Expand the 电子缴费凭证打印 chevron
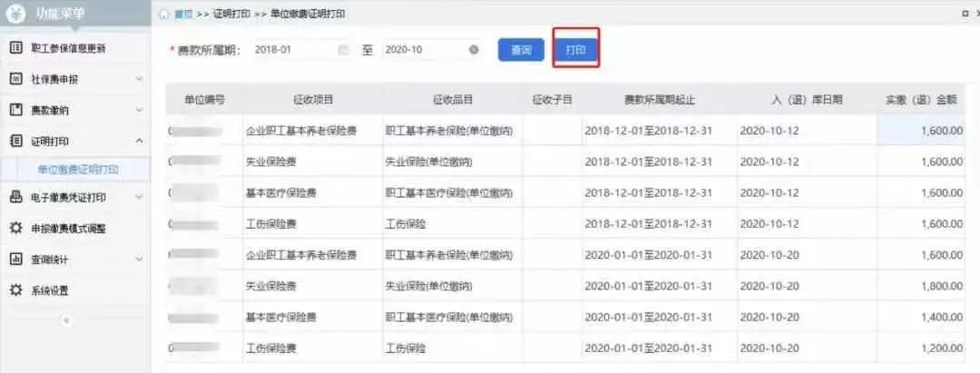 coord(139,197)
